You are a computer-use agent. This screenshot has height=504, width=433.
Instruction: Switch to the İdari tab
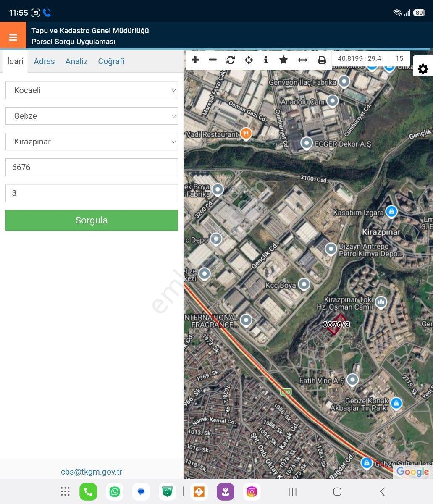click(15, 61)
